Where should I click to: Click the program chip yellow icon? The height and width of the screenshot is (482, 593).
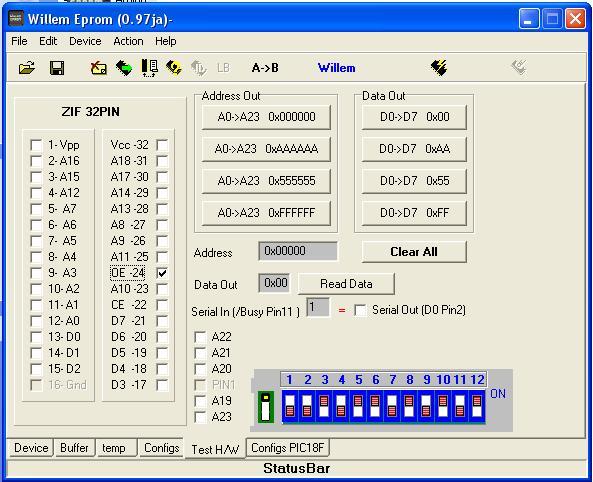174,68
